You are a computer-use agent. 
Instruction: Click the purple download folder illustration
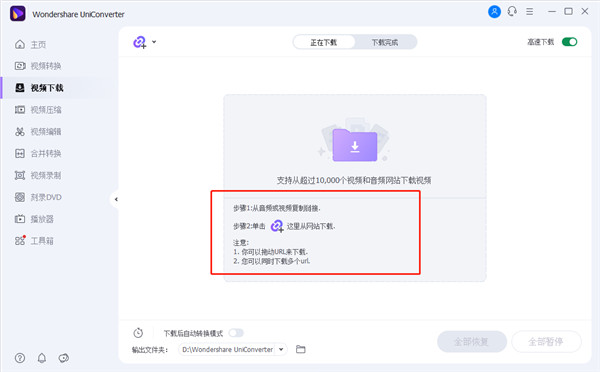coord(355,145)
